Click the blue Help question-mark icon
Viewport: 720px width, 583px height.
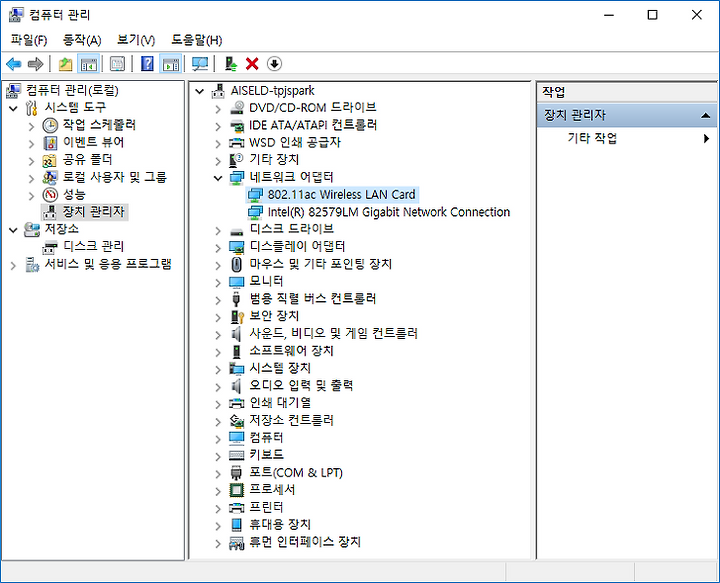tap(147, 64)
